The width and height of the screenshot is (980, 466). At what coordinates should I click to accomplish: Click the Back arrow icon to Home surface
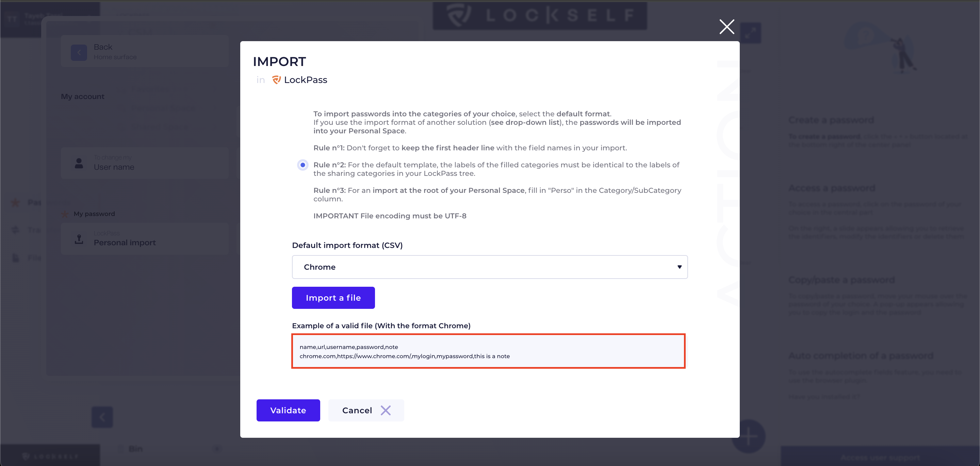(x=79, y=52)
